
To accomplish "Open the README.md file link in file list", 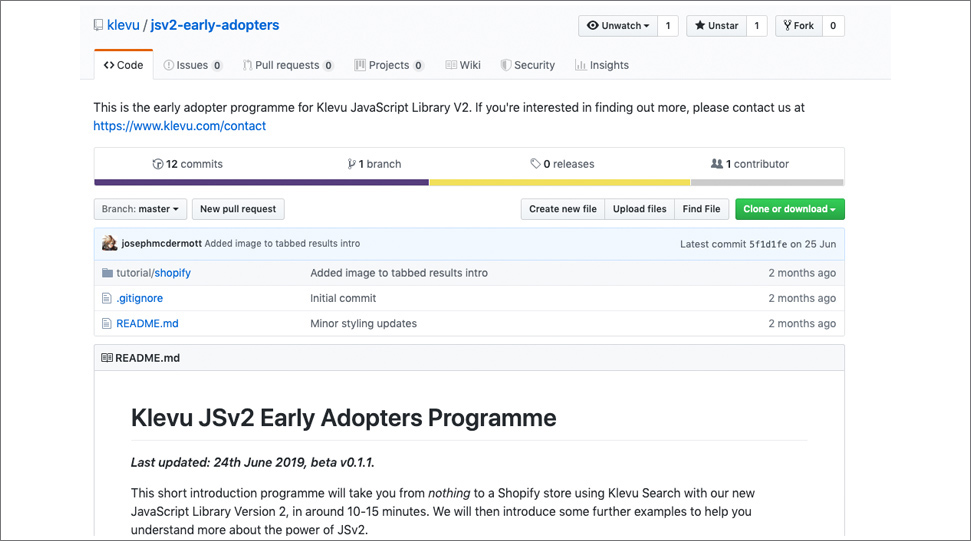I will tap(147, 324).
